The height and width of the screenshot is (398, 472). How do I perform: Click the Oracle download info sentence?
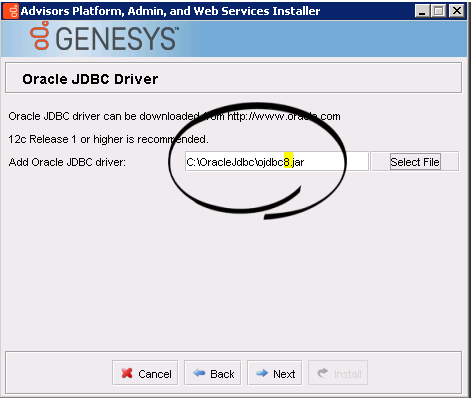point(174,116)
